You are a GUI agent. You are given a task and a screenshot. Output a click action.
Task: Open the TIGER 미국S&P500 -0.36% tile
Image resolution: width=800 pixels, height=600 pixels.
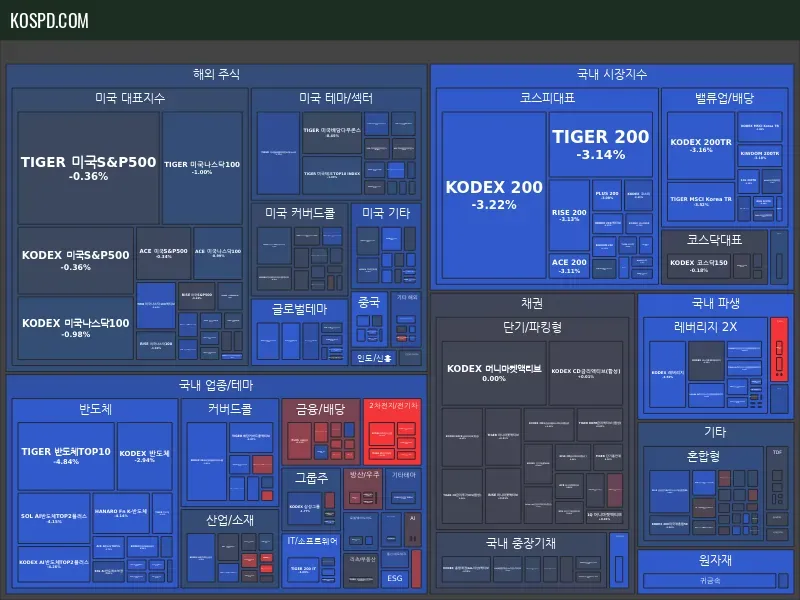[88, 168]
